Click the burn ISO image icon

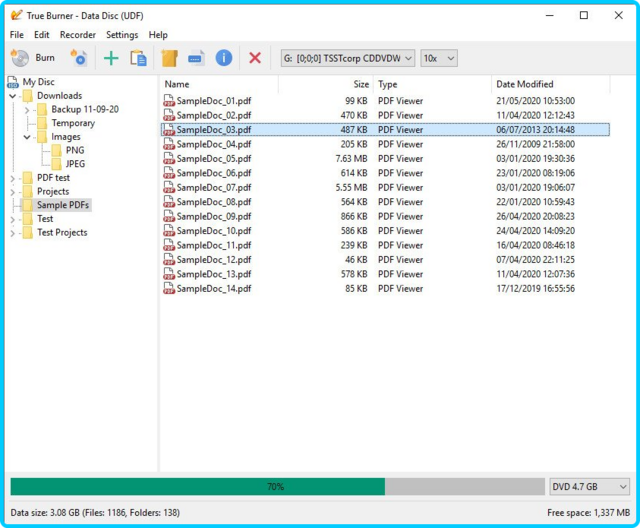click(79, 58)
